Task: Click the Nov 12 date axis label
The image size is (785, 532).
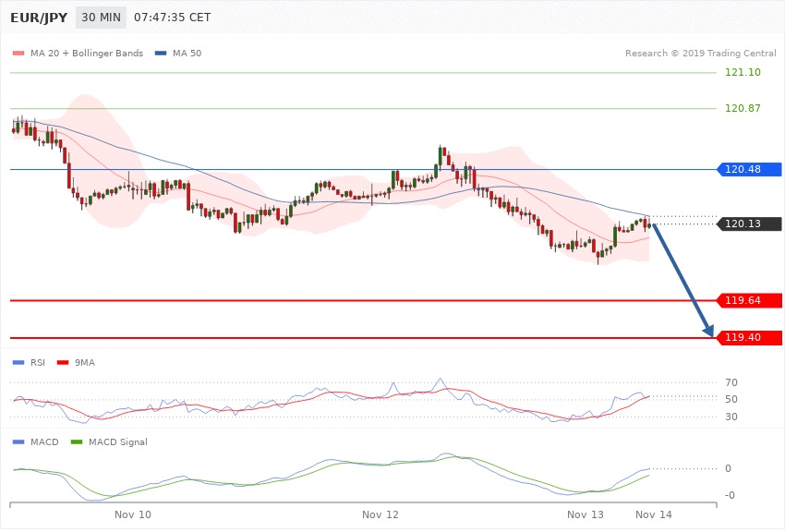Action: tap(380, 514)
